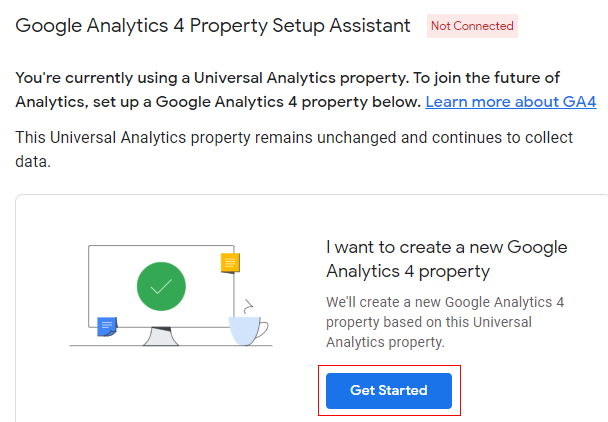Click the Google Analytics 4 Property Setup Assistant title
This screenshot has height=422, width=608.
pyautogui.click(x=213, y=24)
